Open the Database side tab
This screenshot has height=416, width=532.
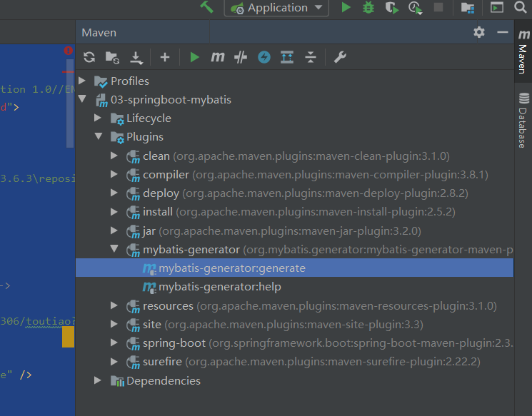(x=523, y=120)
